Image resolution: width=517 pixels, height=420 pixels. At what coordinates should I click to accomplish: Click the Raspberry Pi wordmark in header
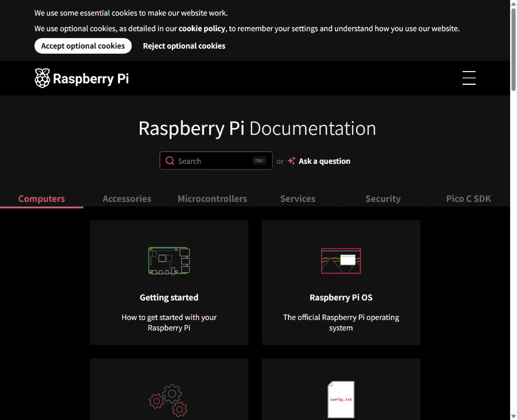91,79
